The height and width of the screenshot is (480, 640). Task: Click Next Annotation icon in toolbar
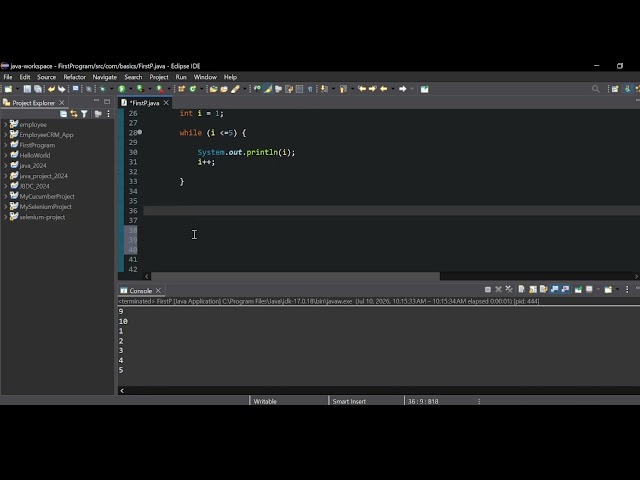tap(324, 89)
